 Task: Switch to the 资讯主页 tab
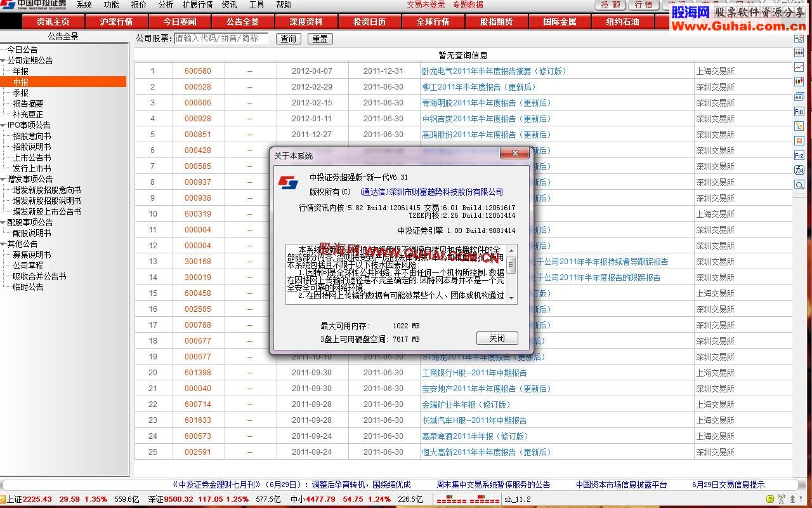coord(53,22)
